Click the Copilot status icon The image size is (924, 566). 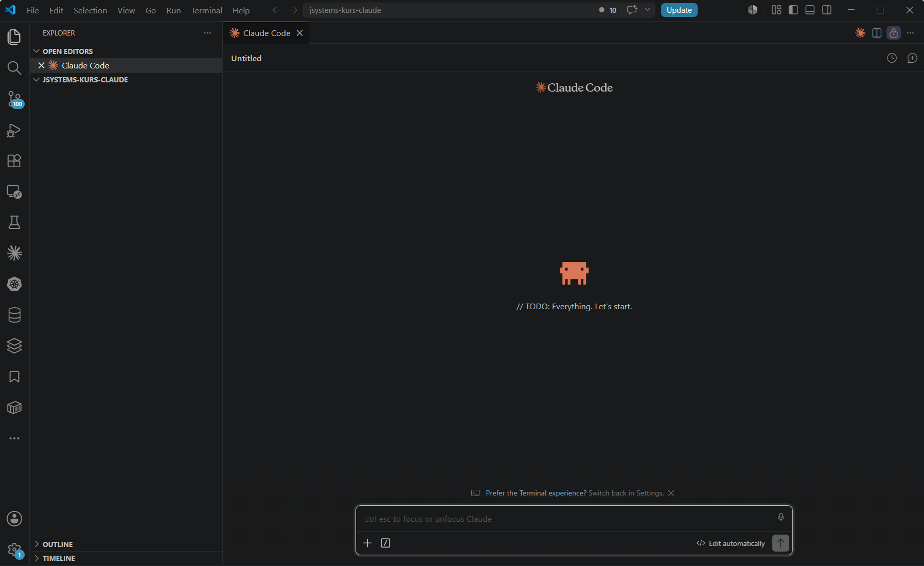pos(753,10)
